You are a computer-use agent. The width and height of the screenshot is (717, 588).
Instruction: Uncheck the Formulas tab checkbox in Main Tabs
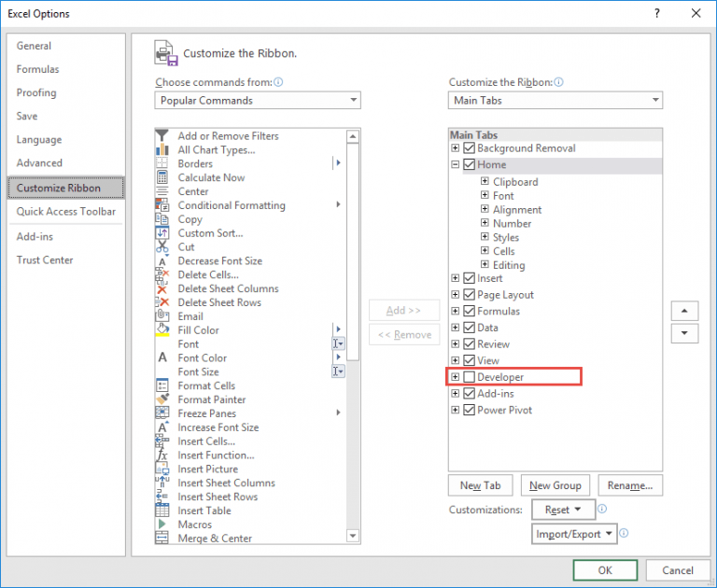point(469,311)
